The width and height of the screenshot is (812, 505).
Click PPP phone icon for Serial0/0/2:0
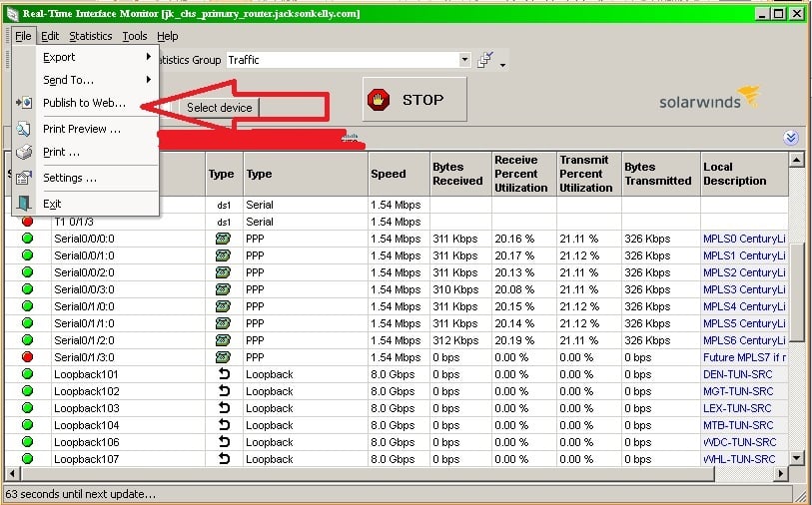[223, 272]
